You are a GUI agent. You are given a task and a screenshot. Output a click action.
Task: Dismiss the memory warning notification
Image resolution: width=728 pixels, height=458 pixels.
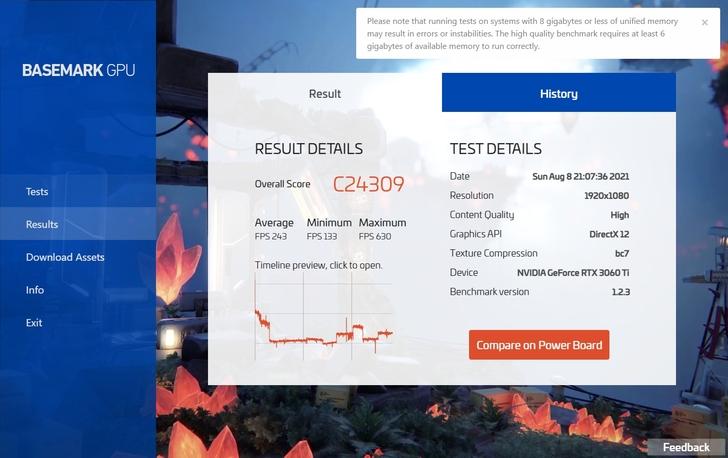click(704, 22)
